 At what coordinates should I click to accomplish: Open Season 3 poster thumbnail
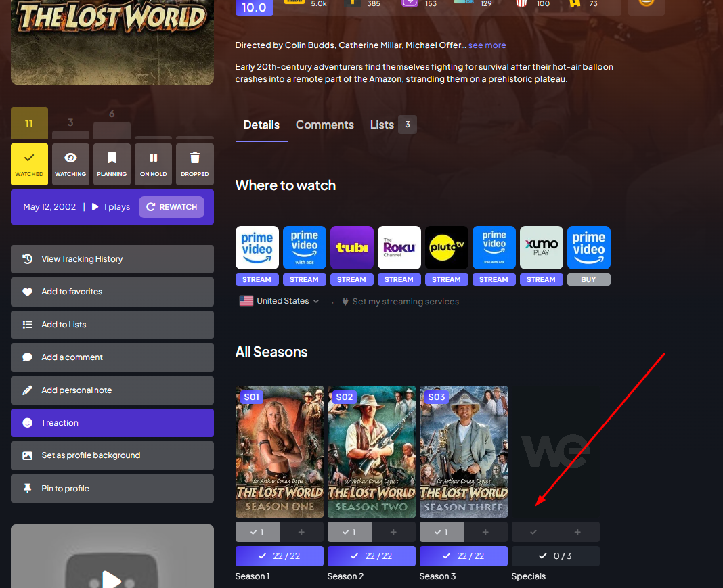pos(464,451)
